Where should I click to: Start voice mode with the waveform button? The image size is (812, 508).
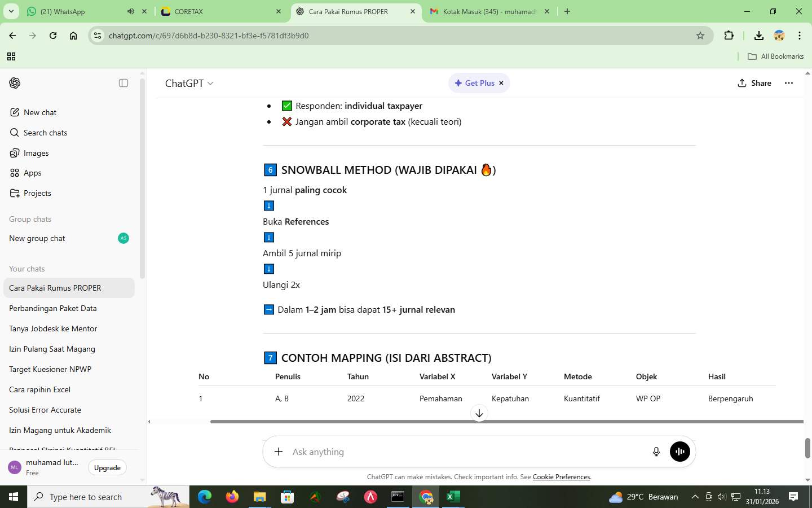[x=679, y=451]
